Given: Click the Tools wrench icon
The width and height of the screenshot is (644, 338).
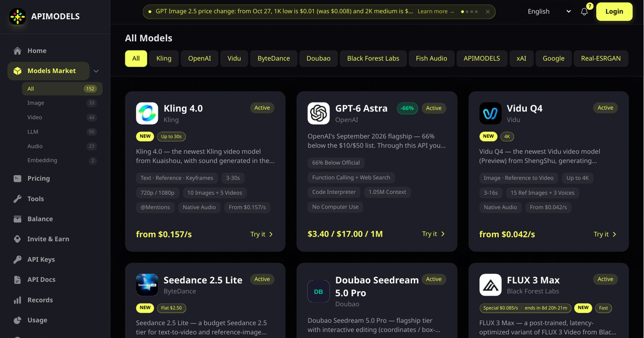Looking at the screenshot, I should (18, 199).
